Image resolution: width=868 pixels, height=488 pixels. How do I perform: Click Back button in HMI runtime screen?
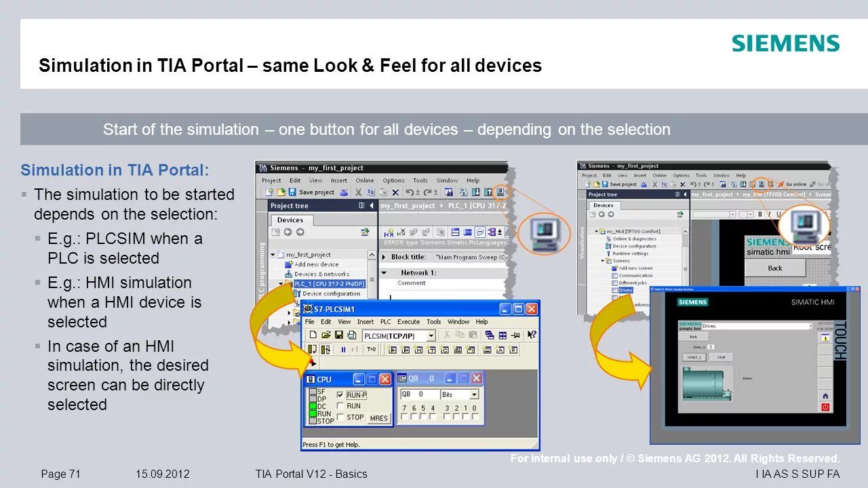(693, 337)
